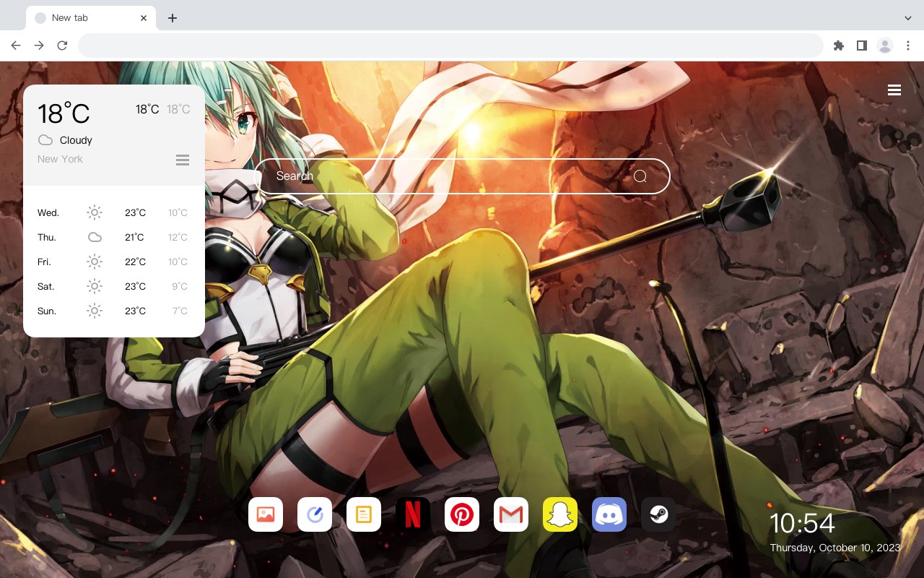Viewport: 924px width, 578px height.
Task: Click the search magnifier icon
Action: tap(640, 176)
